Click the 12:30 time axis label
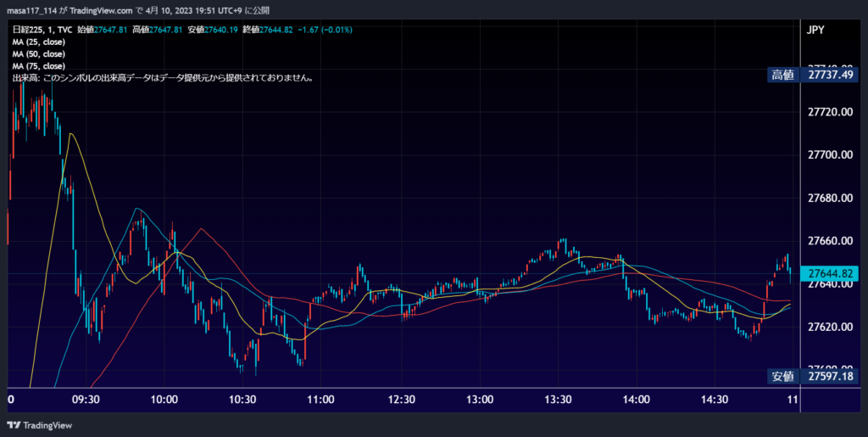 [401, 400]
